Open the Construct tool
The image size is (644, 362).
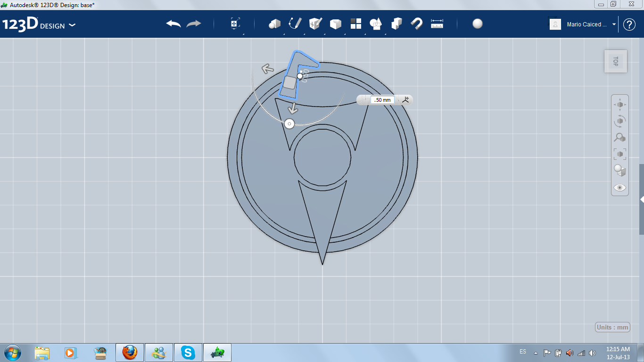tap(315, 24)
